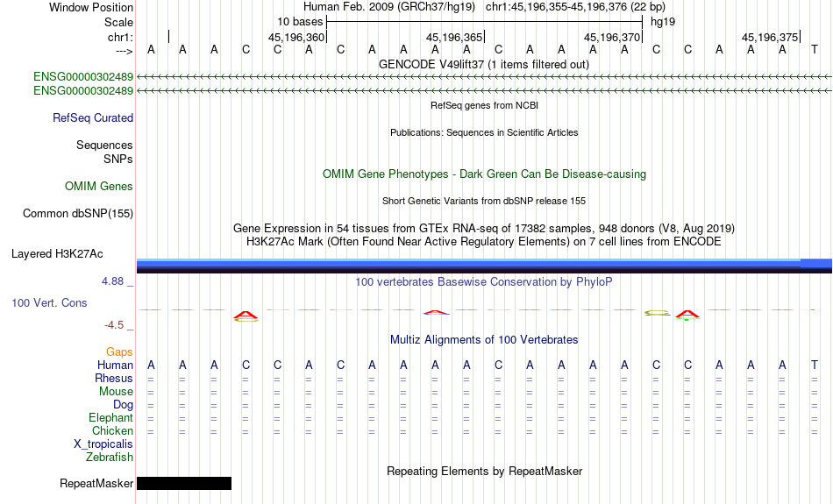This screenshot has height=504, width=833.
Task: Click the chr1: ruler label
Action: pyautogui.click(x=120, y=37)
